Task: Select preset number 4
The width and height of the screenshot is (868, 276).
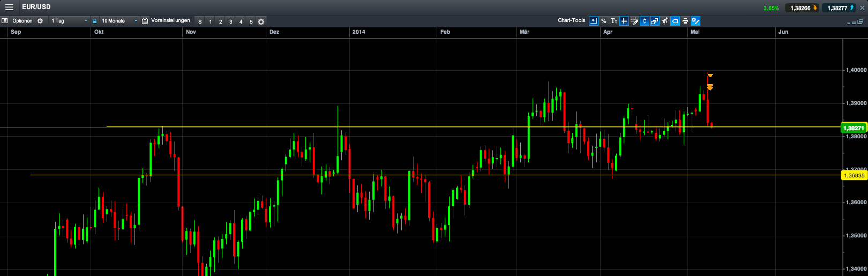Action: [x=241, y=21]
